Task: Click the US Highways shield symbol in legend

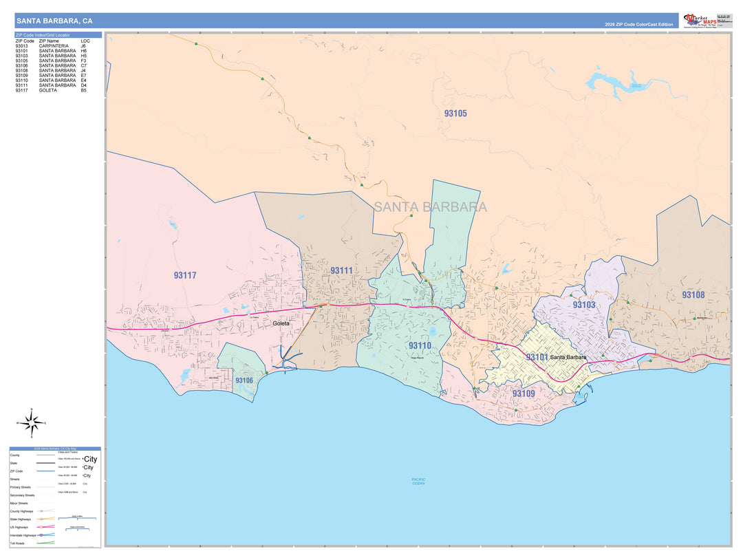Action: (42, 527)
